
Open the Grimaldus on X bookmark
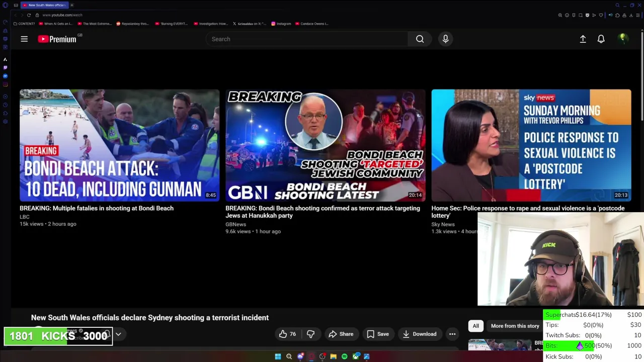tap(249, 24)
